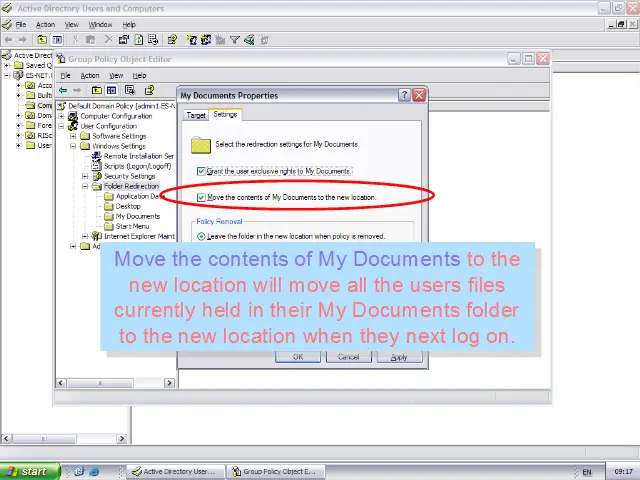Toggle Grant the user exclusive rights checkbox
The image size is (640, 480).
tap(201, 171)
